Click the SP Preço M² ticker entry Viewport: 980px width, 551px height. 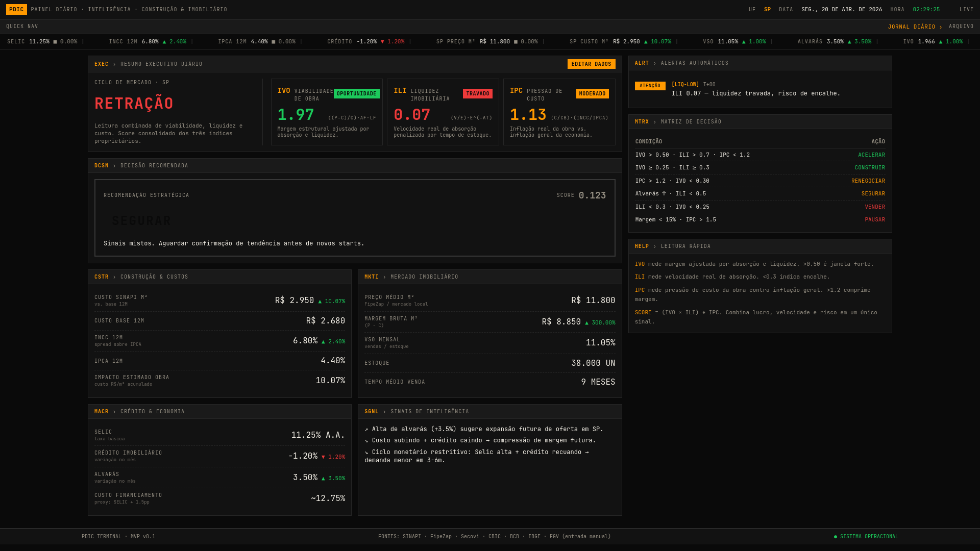487,42
